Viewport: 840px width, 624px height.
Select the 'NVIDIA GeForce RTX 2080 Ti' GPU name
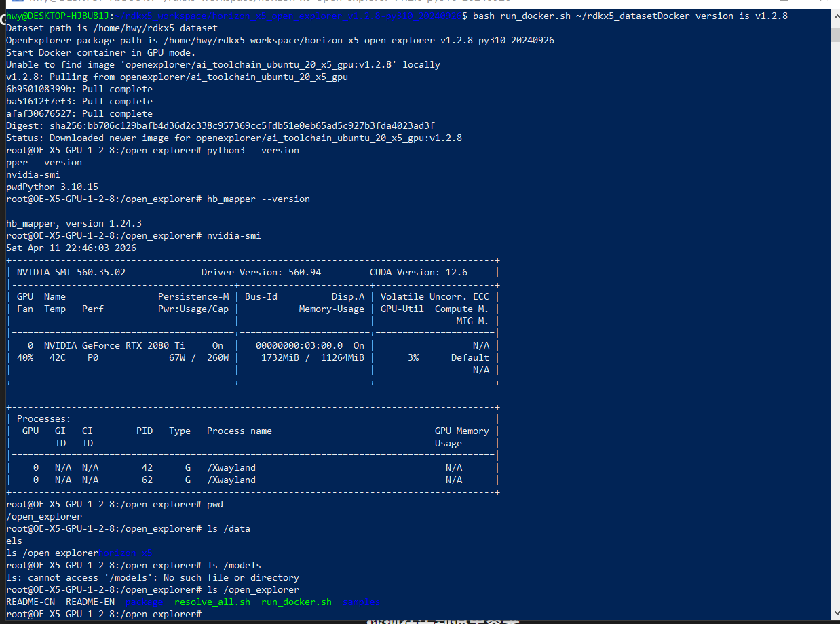[115, 345]
